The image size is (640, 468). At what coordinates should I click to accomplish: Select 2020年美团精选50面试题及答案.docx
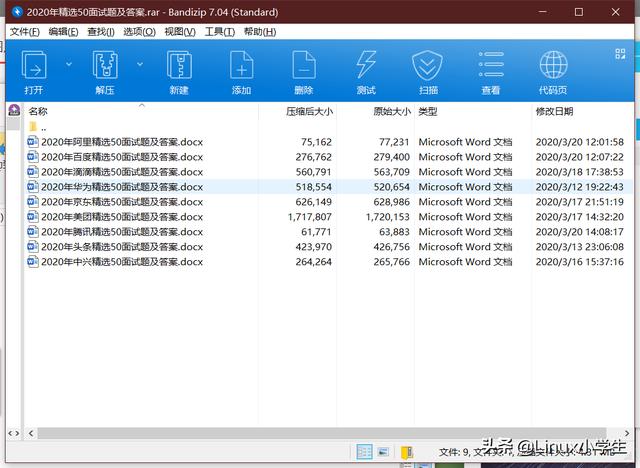coord(122,217)
